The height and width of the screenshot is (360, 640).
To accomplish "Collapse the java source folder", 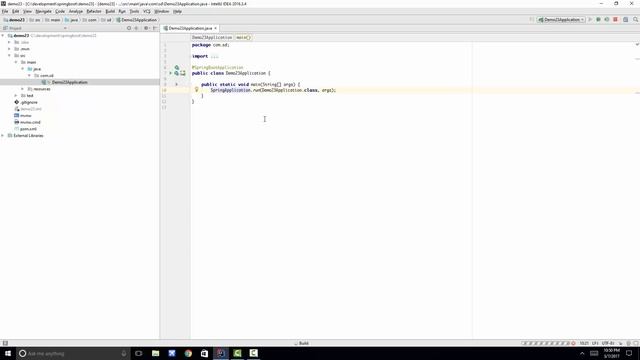I will click(x=23, y=69).
